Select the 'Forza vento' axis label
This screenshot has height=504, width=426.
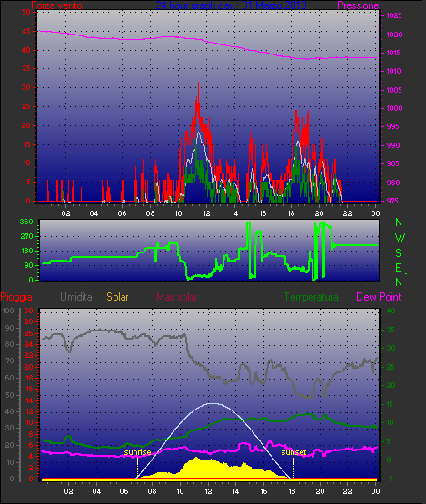pyautogui.click(x=58, y=5)
